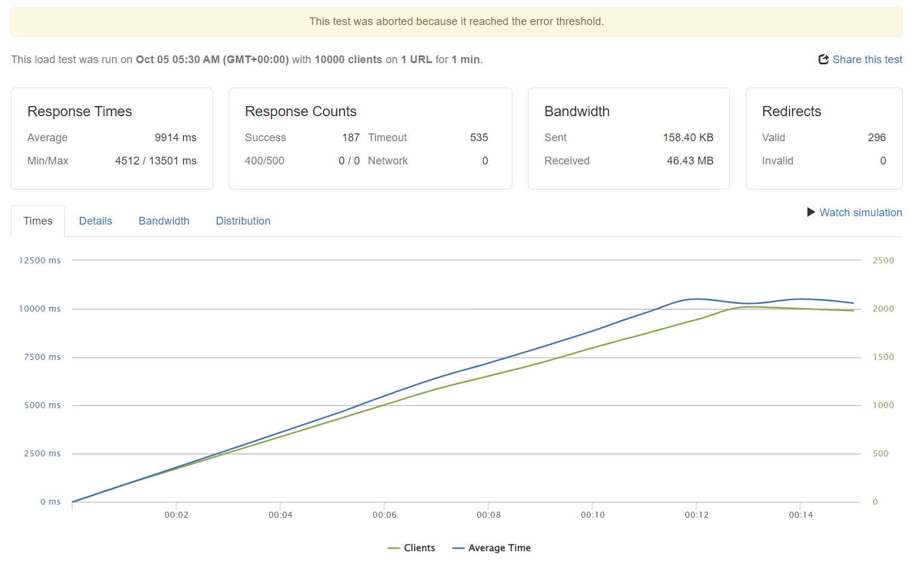Click the 9914 ms average value

(175, 138)
